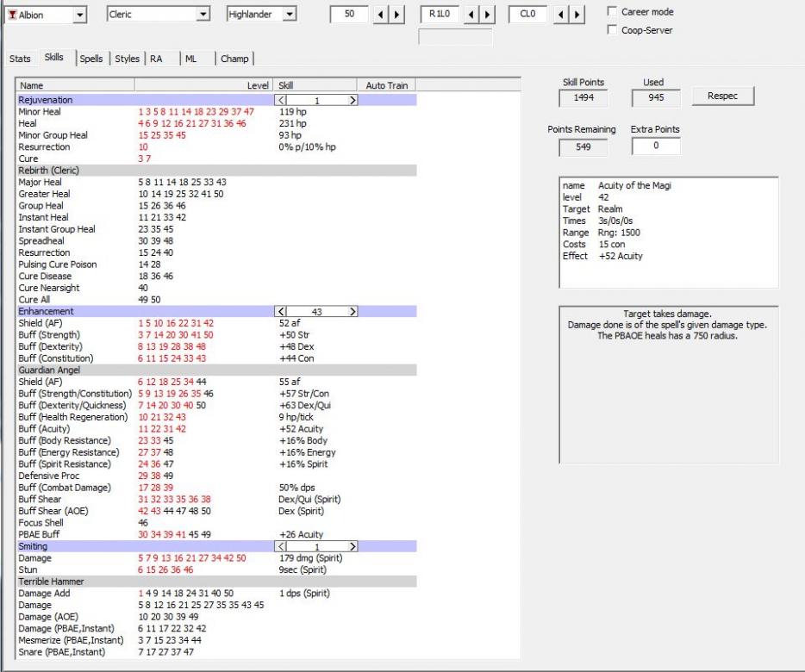Select the Greater Heal spell row
This screenshot has height=672, width=805.
click(x=216, y=194)
